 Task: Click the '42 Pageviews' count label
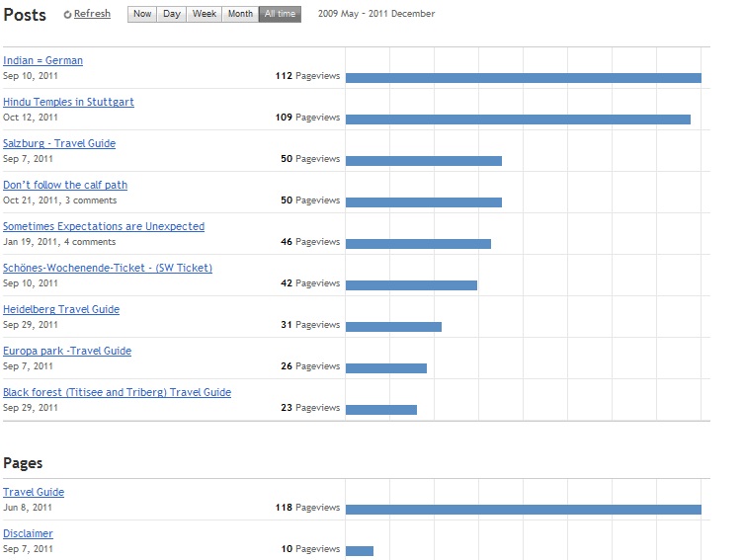coord(310,283)
